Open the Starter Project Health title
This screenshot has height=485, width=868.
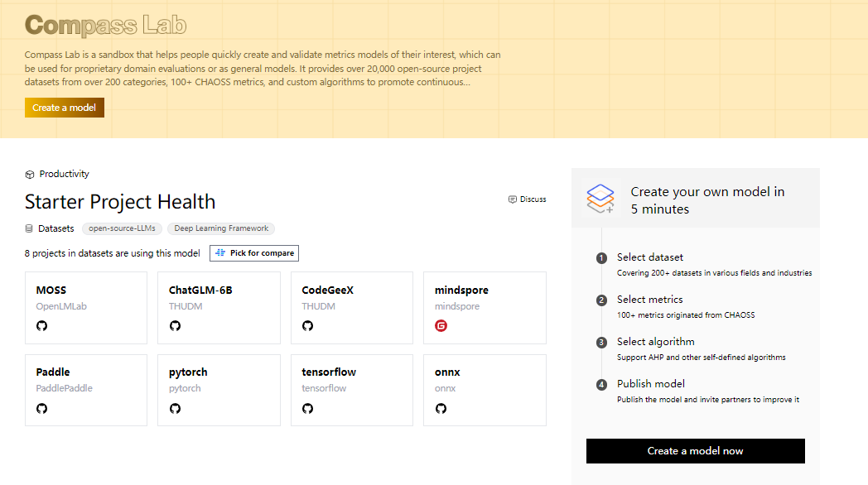coord(120,202)
